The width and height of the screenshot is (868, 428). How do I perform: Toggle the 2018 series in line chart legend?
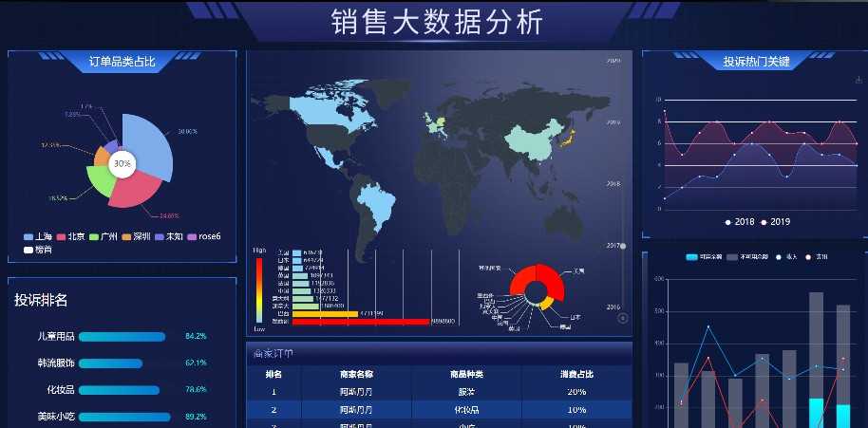pos(740,222)
